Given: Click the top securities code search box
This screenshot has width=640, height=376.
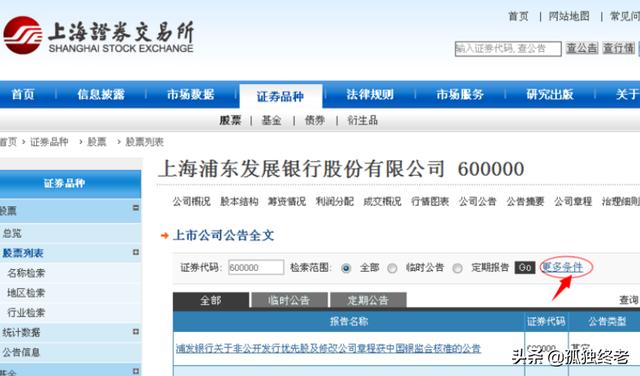Looking at the screenshot, I should 508,49.
